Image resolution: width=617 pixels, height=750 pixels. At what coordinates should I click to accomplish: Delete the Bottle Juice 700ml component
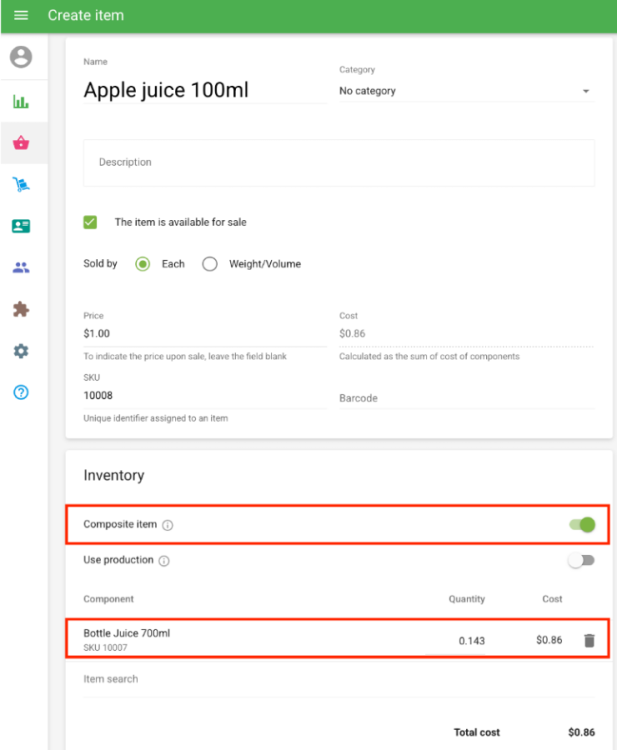point(589,640)
